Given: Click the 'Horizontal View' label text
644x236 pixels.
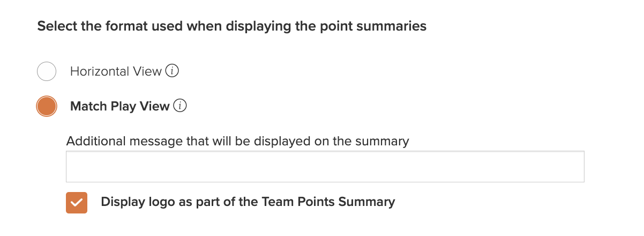Looking at the screenshot, I should (x=116, y=71).
